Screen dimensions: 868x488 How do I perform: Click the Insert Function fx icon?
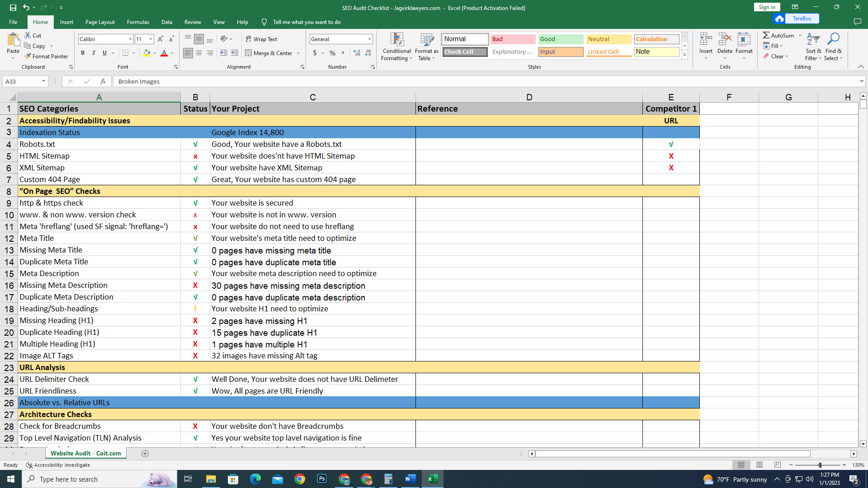[103, 81]
